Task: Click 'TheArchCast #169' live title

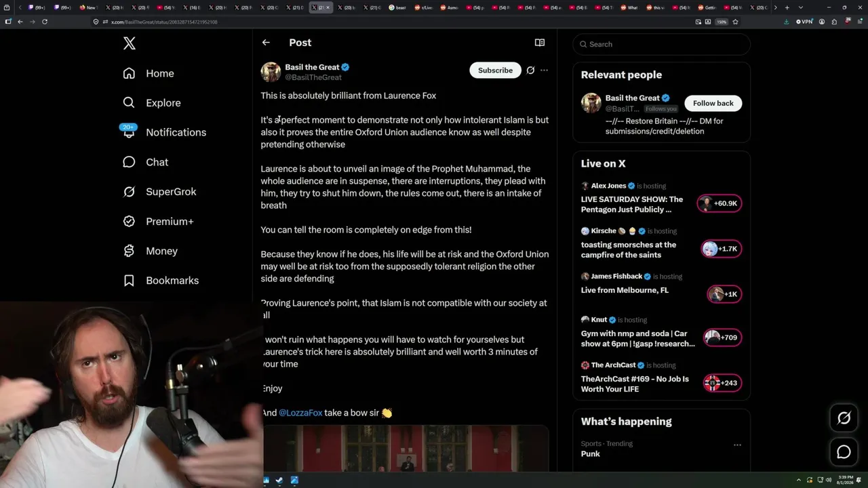Action: coord(635,384)
